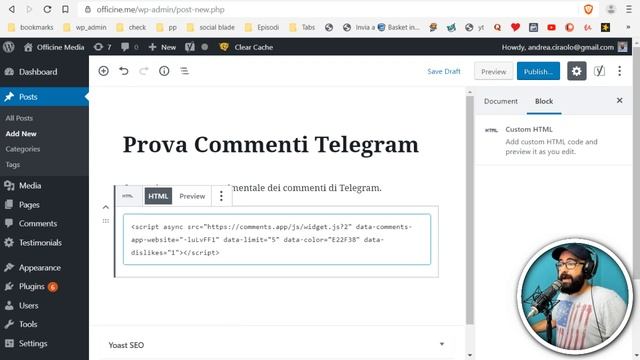Open Categories under Posts

(23, 149)
